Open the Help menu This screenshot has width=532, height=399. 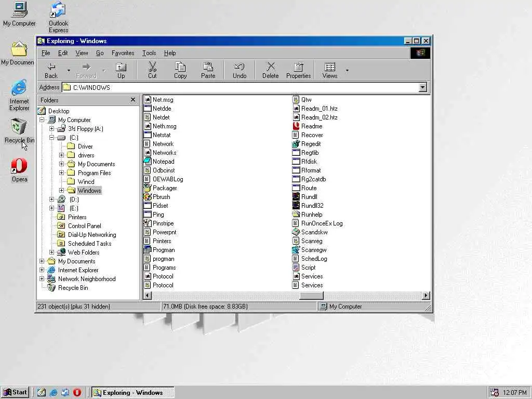pos(170,53)
